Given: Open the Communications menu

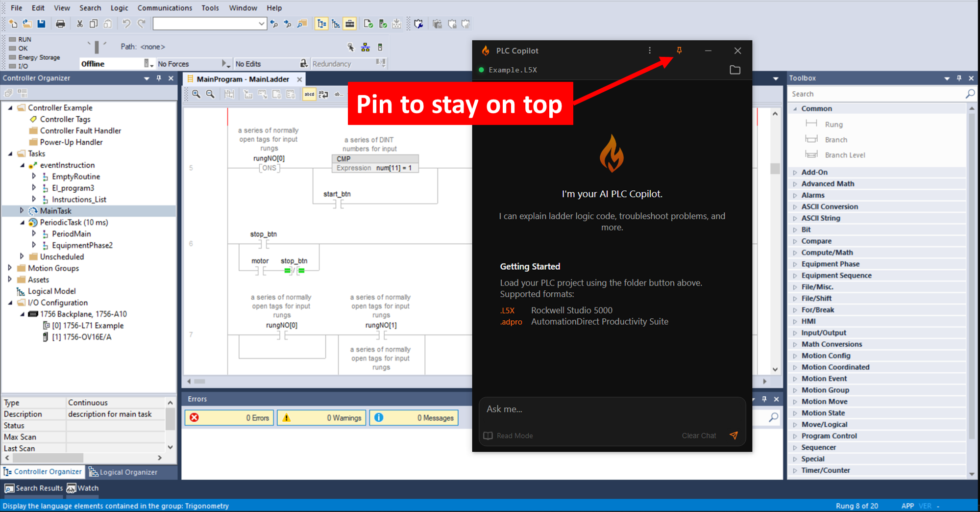Looking at the screenshot, I should pos(165,7).
